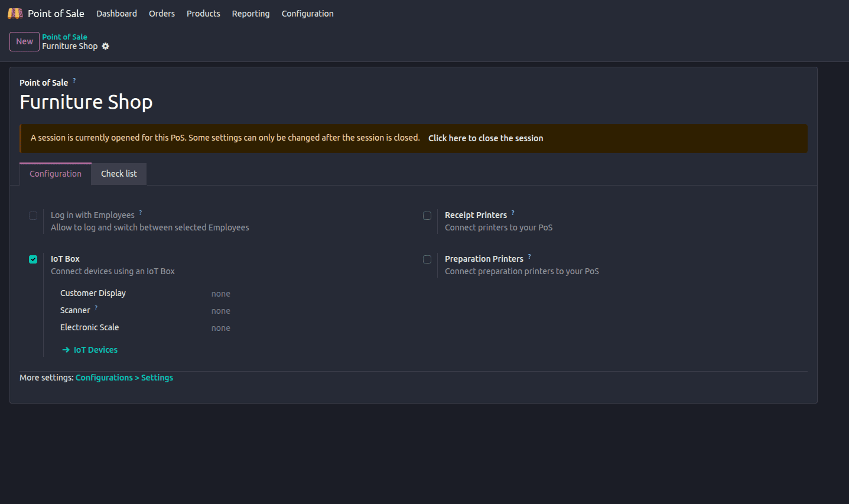Click the arrow icon before IoT Devices
The image size is (849, 504).
66,350
